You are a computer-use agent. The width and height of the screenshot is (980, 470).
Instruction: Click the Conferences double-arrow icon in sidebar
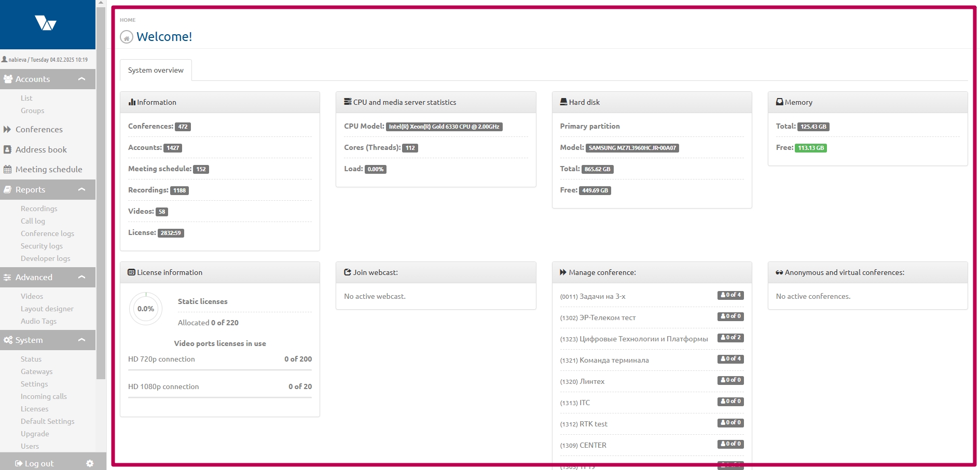tap(7, 129)
